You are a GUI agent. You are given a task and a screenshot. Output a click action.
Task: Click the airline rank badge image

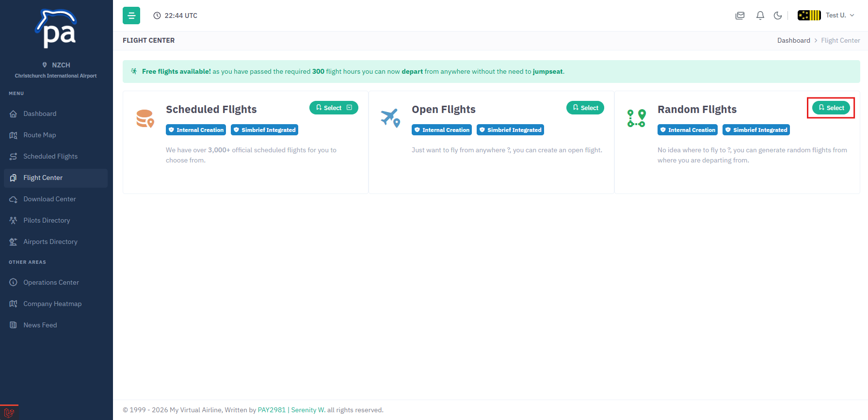[x=809, y=16]
